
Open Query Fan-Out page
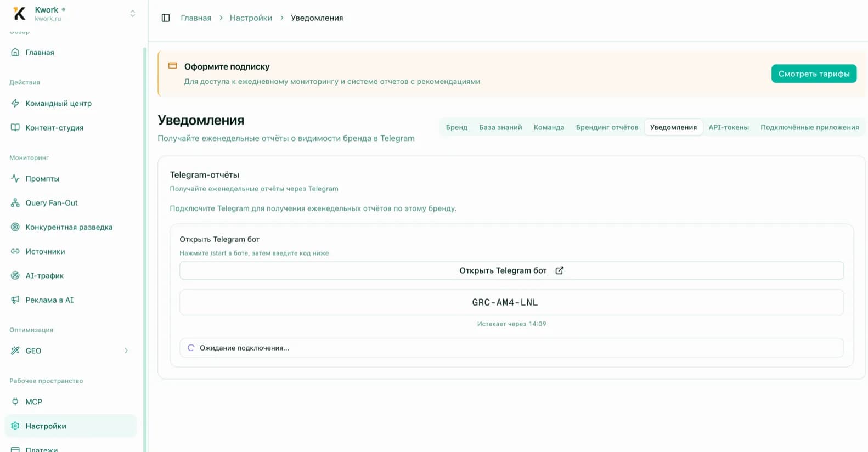tap(71, 203)
